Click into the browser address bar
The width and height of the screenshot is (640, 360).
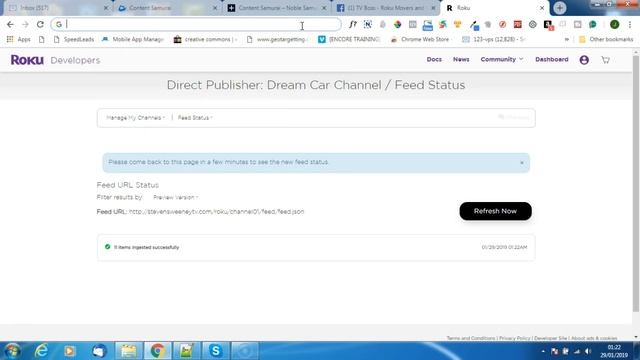pyautogui.click(x=196, y=24)
